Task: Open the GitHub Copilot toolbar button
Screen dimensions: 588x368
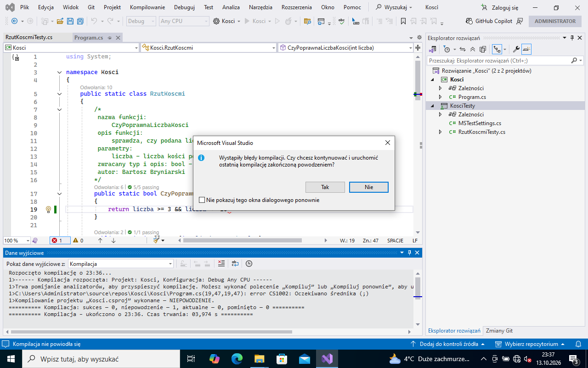Action: pos(489,21)
